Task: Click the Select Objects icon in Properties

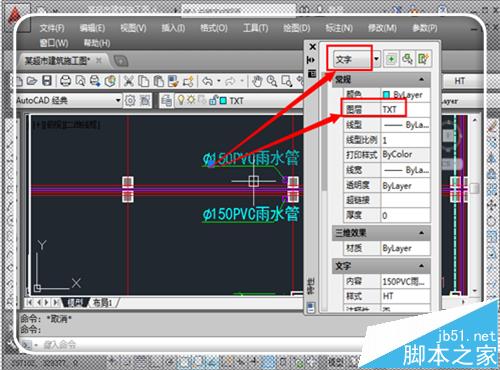Action: (x=407, y=59)
